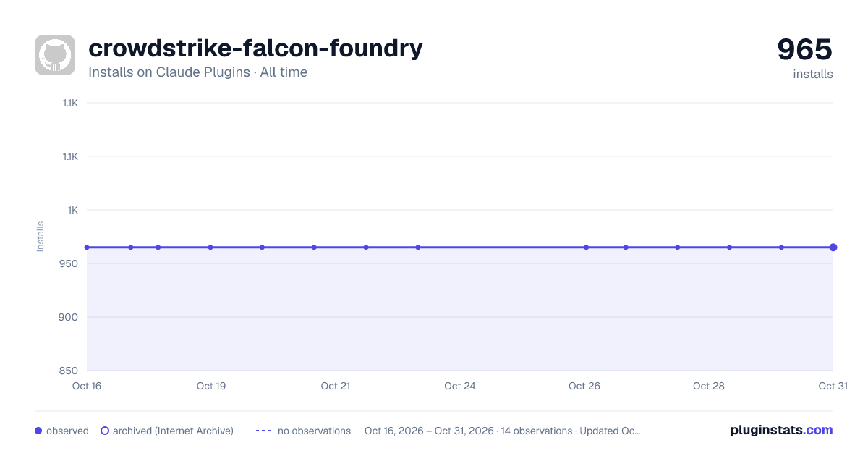The height and width of the screenshot is (456, 868).
Task: Select the Oct 31 endpoint data marker
Action: click(833, 248)
